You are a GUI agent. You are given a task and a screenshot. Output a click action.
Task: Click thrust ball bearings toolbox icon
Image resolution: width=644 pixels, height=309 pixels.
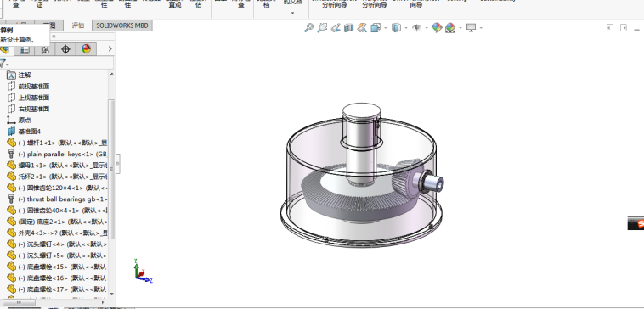point(12,199)
